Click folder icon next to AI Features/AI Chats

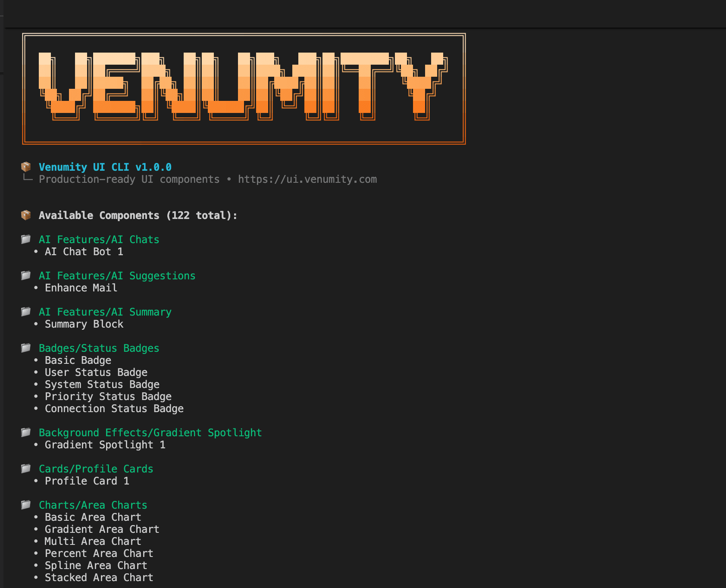26,239
